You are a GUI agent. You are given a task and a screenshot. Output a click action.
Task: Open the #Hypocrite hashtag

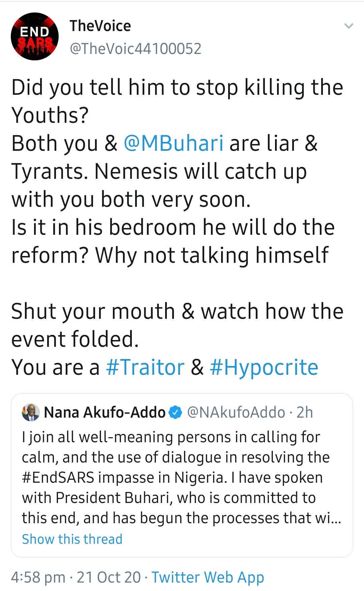click(x=264, y=367)
